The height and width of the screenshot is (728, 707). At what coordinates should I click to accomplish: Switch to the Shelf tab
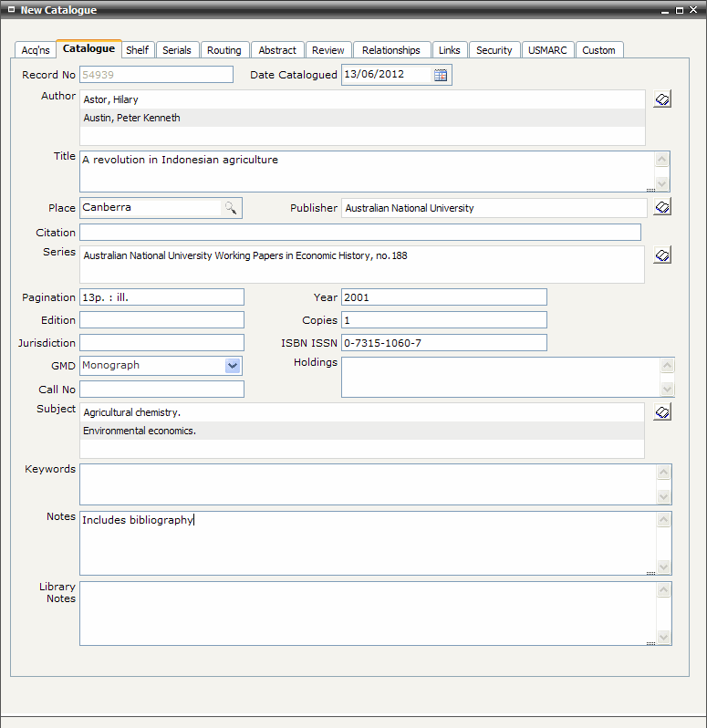click(137, 50)
